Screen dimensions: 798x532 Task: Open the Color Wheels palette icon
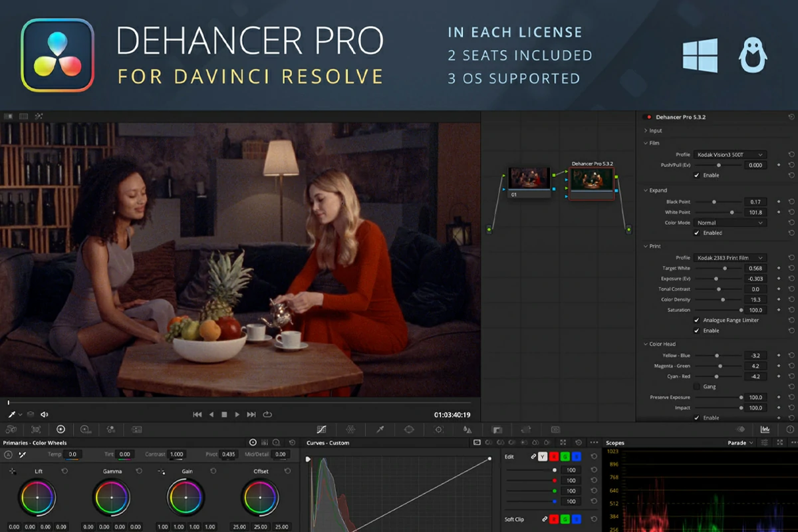pyautogui.click(x=61, y=430)
